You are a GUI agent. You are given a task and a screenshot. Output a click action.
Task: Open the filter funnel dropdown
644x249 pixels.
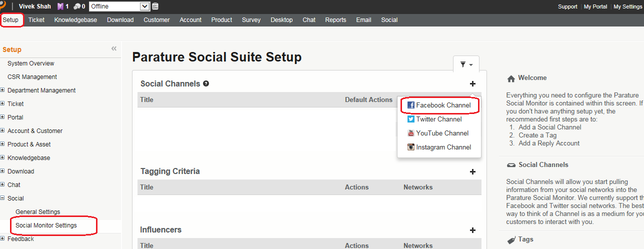[x=466, y=64]
